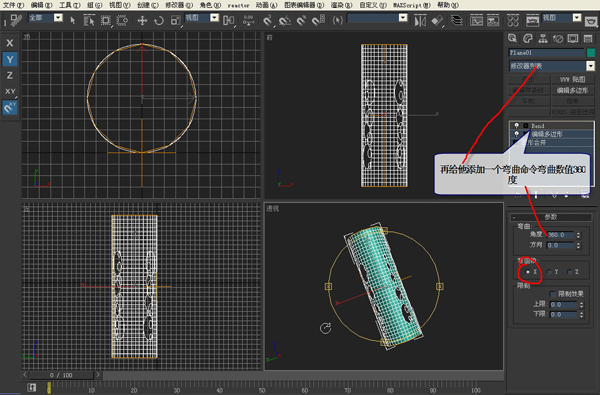Viewport: 600px width, 395px height.
Task: Click Use Pivot Point Center icon
Action: (x=229, y=20)
